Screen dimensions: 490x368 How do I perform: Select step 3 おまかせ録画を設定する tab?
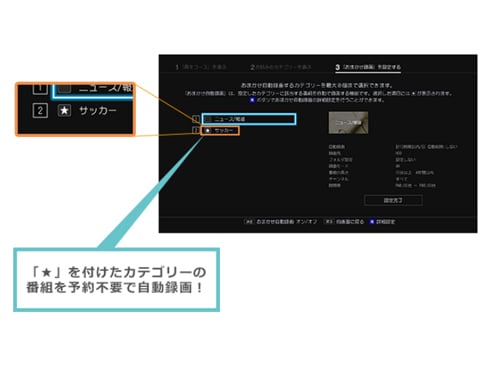pyautogui.click(x=368, y=67)
